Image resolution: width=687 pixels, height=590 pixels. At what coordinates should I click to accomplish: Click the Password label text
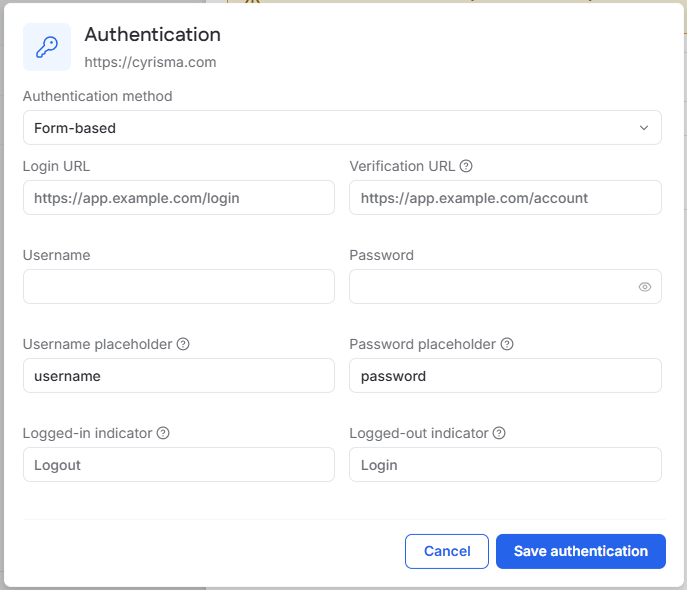382,255
